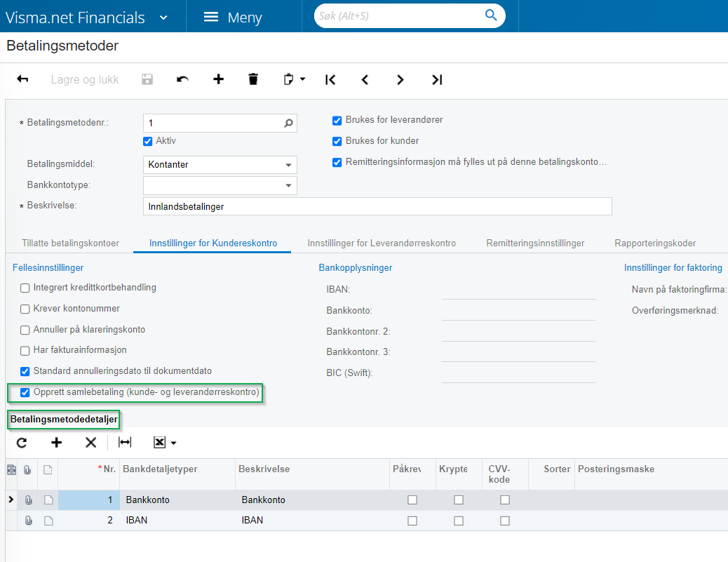Toggle Opprett samlebetaling checkbox
The image size is (728, 562).
25,392
